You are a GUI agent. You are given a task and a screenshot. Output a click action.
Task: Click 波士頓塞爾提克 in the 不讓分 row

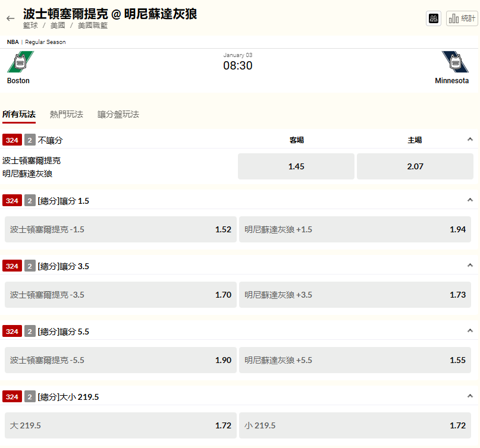(32, 160)
